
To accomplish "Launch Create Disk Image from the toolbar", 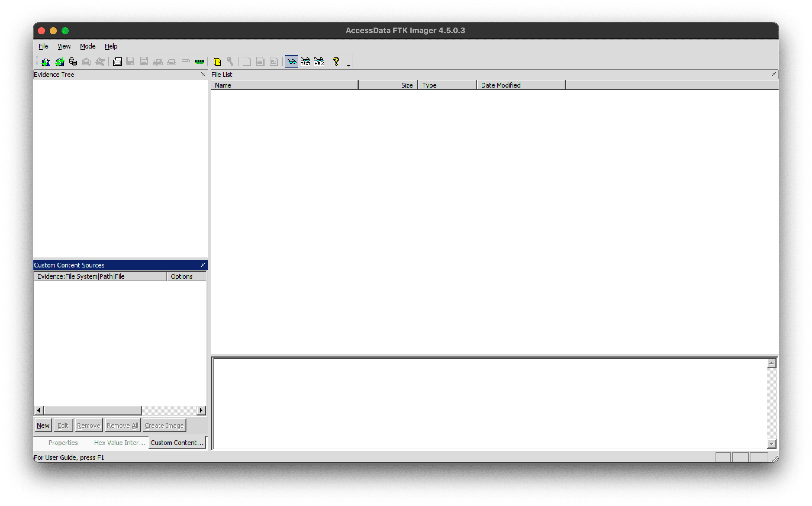I will [117, 62].
